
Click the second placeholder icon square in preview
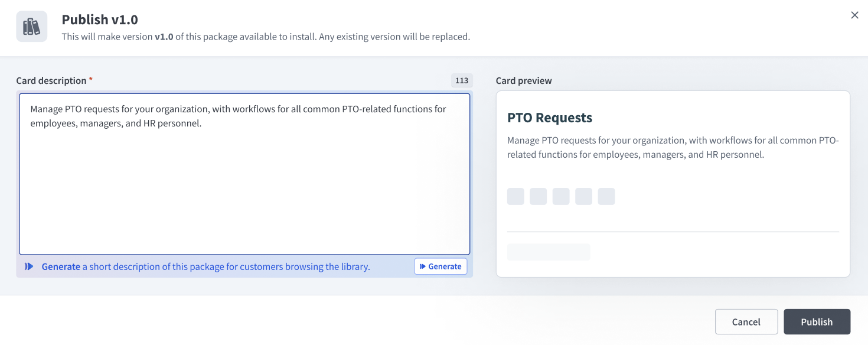pos(539,197)
